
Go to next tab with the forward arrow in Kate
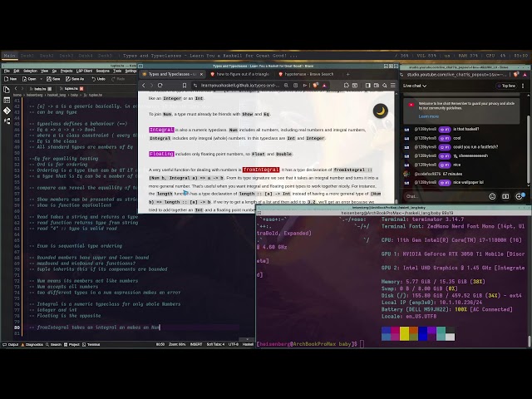(22, 89)
